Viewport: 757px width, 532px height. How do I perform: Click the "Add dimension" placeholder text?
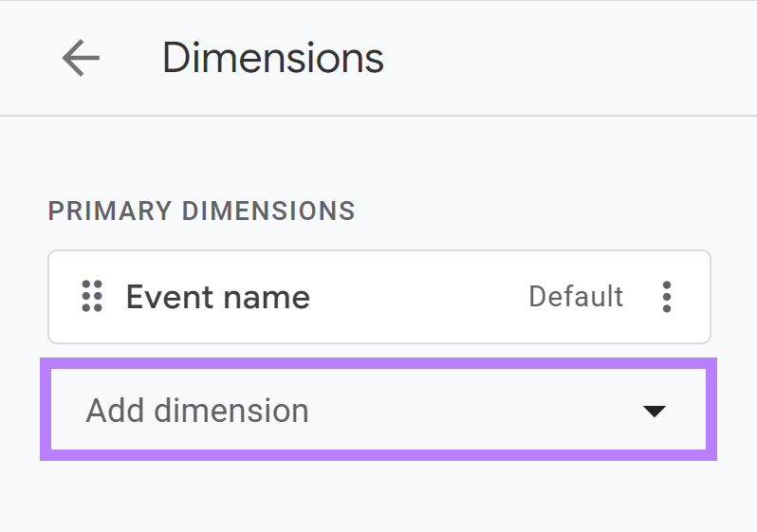coord(197,411)
